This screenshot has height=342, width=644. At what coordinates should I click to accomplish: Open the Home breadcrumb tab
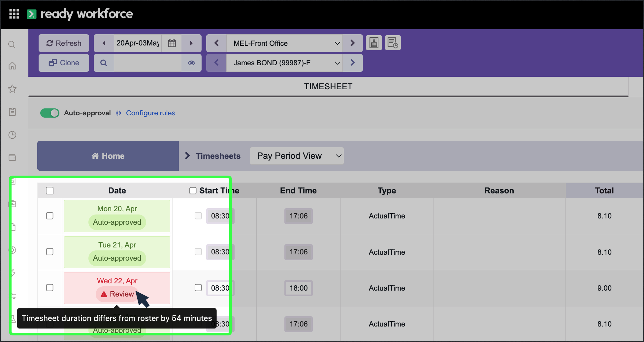[108, 156]
